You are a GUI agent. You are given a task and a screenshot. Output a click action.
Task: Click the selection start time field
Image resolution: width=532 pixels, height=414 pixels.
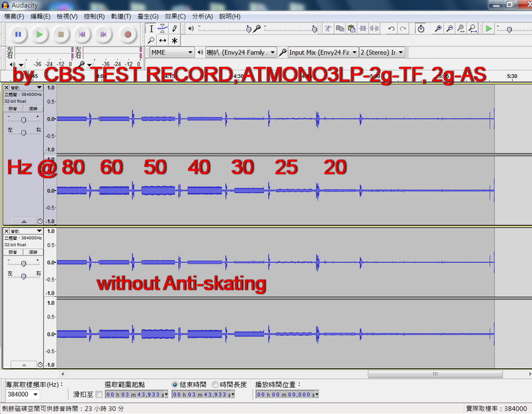tap(136, 394)
